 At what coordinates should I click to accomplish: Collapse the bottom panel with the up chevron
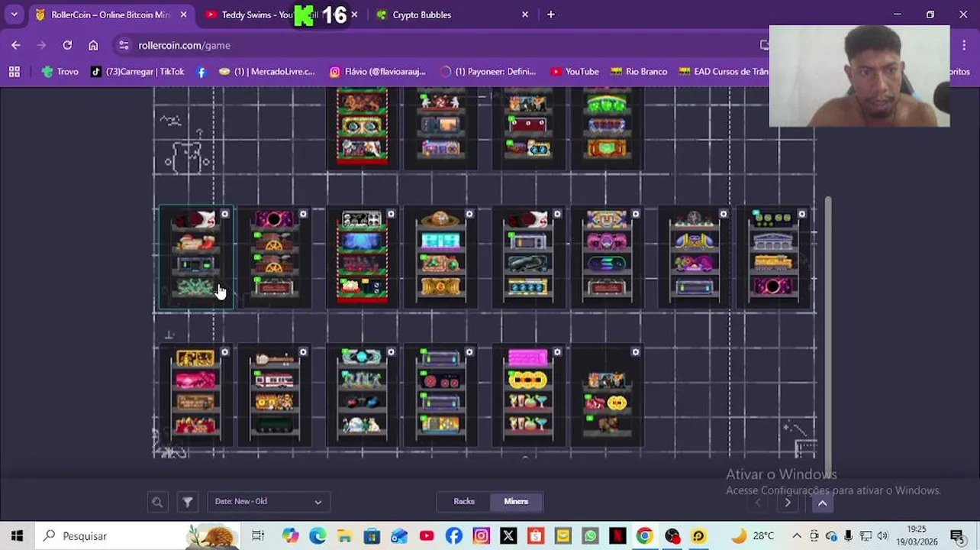click(822, 503)
